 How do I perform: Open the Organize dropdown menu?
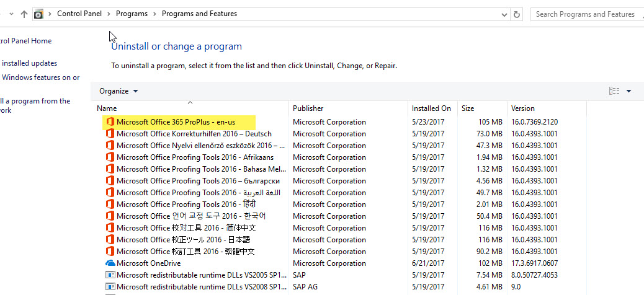(119, 91)
